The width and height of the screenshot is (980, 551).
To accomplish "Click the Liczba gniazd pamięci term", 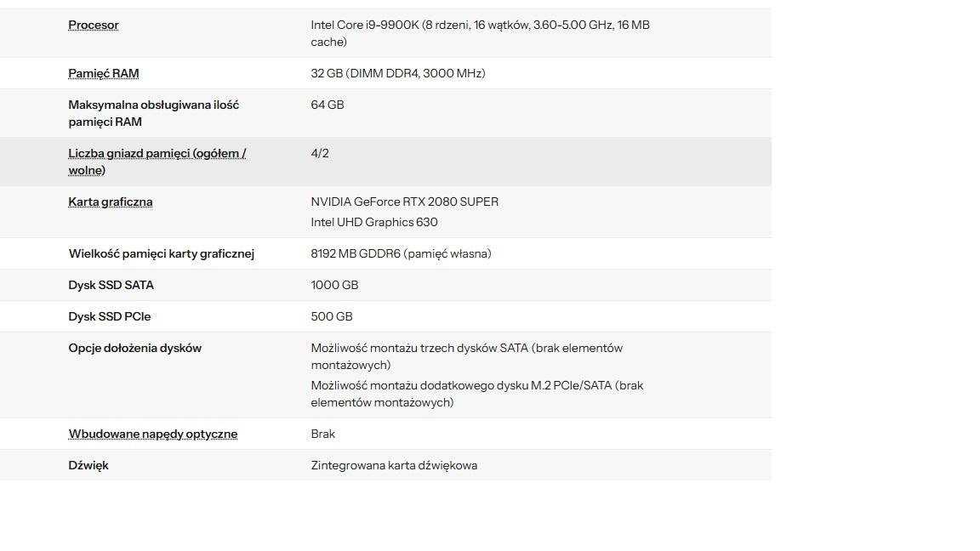I will [157, 154].
